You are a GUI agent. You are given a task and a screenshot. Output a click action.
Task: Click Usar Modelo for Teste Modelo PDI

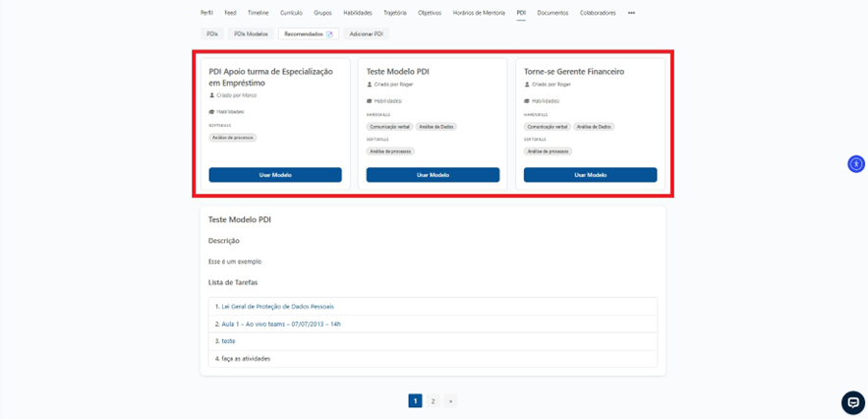[433, 175]
